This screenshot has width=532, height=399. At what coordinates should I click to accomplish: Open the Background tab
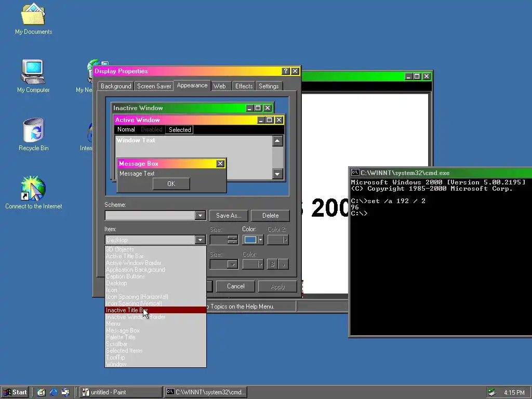tap(116, 86)
